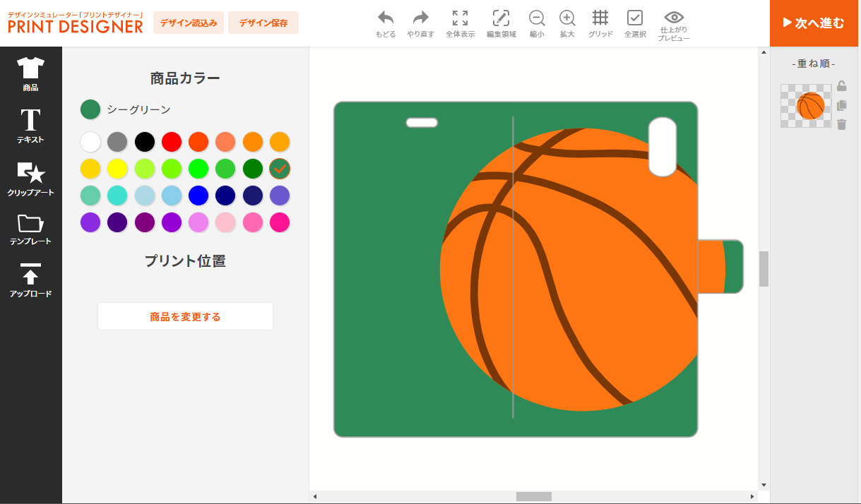Open the テンプレート templates panel
Viewport: 861px width, 504px height.
[x=30, y=229]
